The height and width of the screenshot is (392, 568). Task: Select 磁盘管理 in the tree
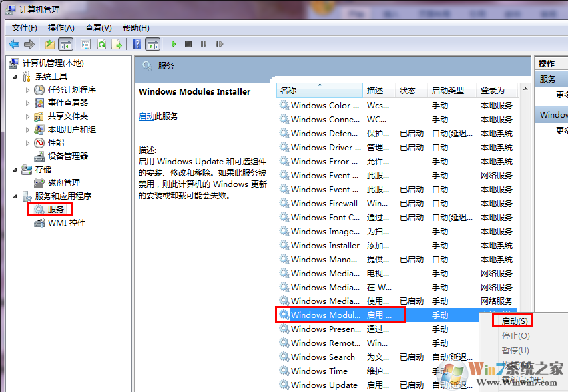point(63,182)
